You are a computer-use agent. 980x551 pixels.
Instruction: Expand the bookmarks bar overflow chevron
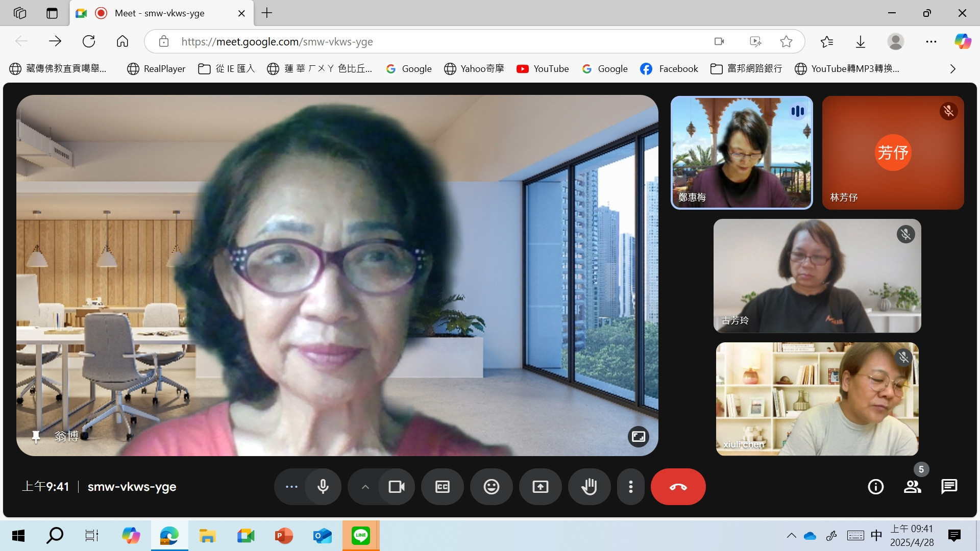tap(952, 69)
